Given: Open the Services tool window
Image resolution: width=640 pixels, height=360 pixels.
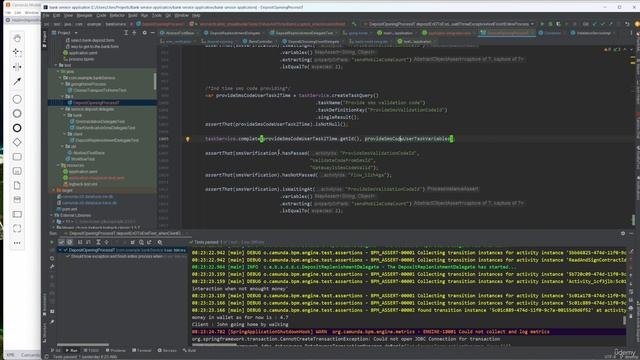Looking at the screenshot, I should 167,350.
